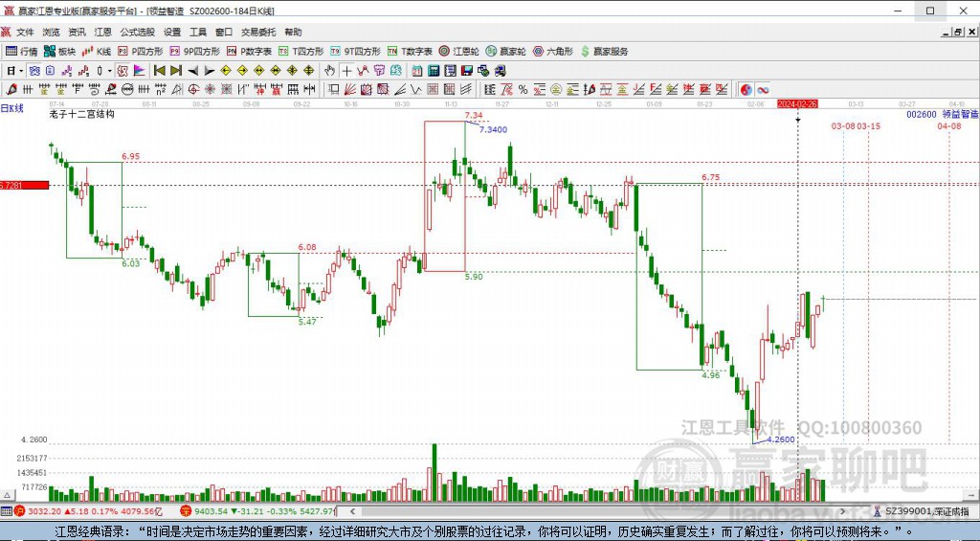This screenshot has height=541, width=980.
Task: Select the Gann fan lines tool
Action: point(350,89)
